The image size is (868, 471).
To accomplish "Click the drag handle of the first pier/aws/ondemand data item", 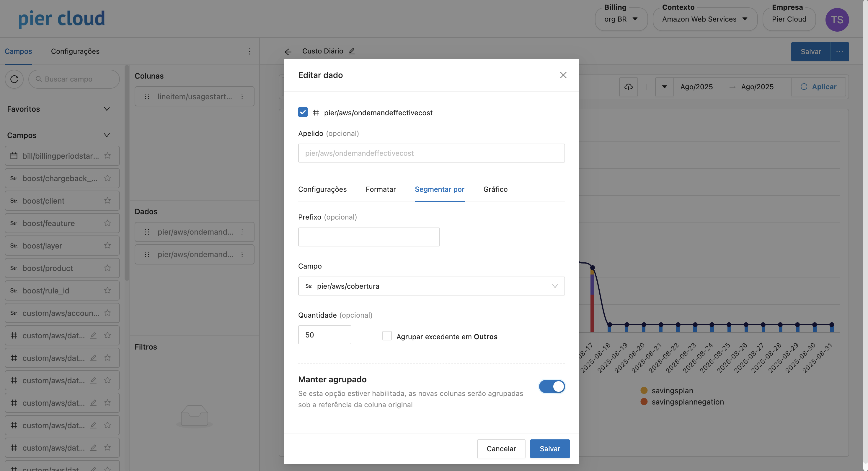I will (x=147, y=232).
